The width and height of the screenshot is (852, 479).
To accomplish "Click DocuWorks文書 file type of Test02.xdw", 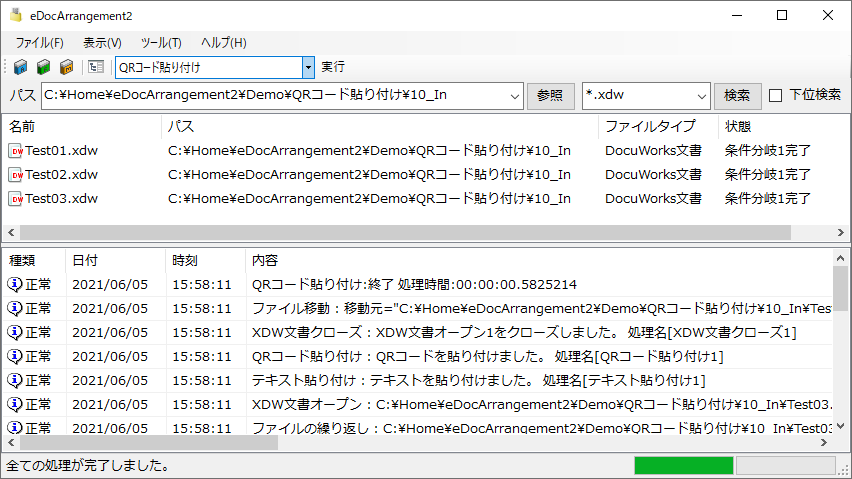I will 653,175.
